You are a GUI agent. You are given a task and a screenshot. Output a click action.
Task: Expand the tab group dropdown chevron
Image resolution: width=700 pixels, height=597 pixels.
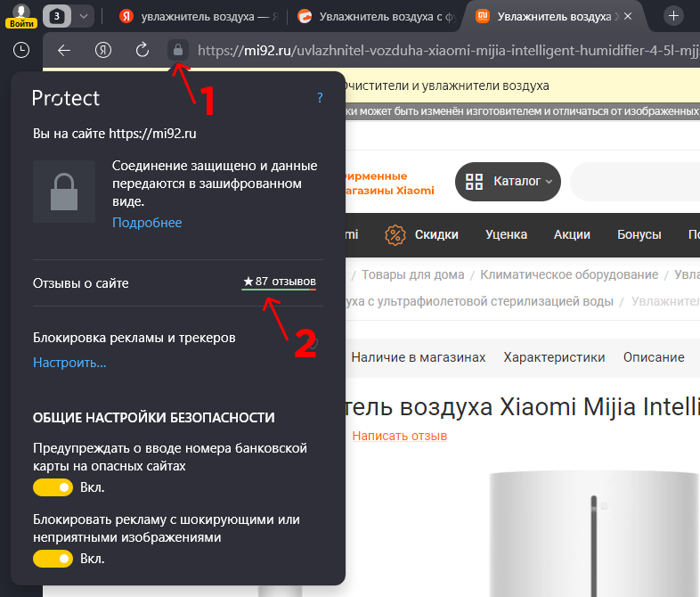tap(84, 17)
